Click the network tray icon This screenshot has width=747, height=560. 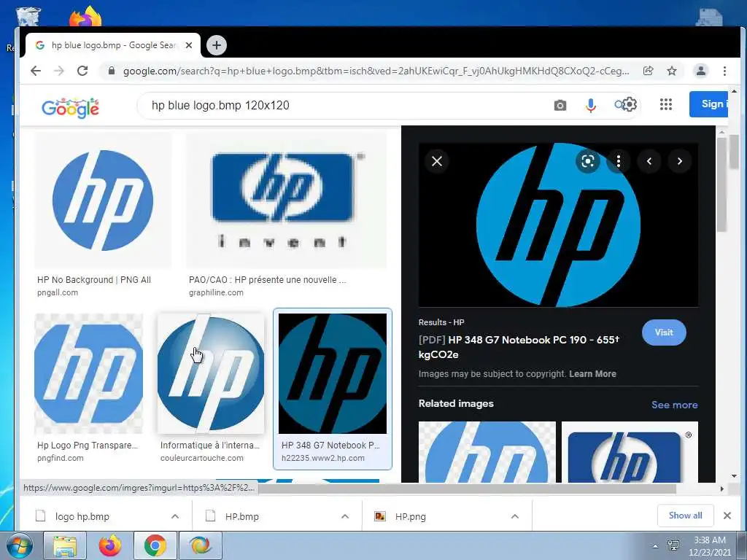[x=673, y=545]
